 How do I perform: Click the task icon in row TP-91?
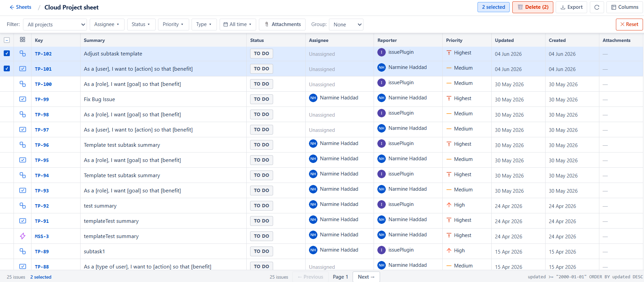23,221
